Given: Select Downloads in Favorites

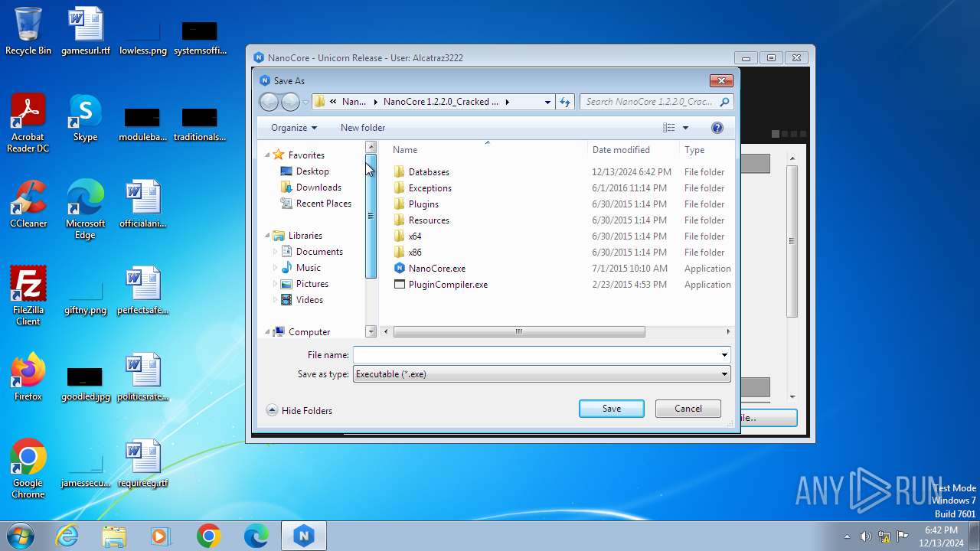Looking at the screenshot, I should click(x=318, y=187).
